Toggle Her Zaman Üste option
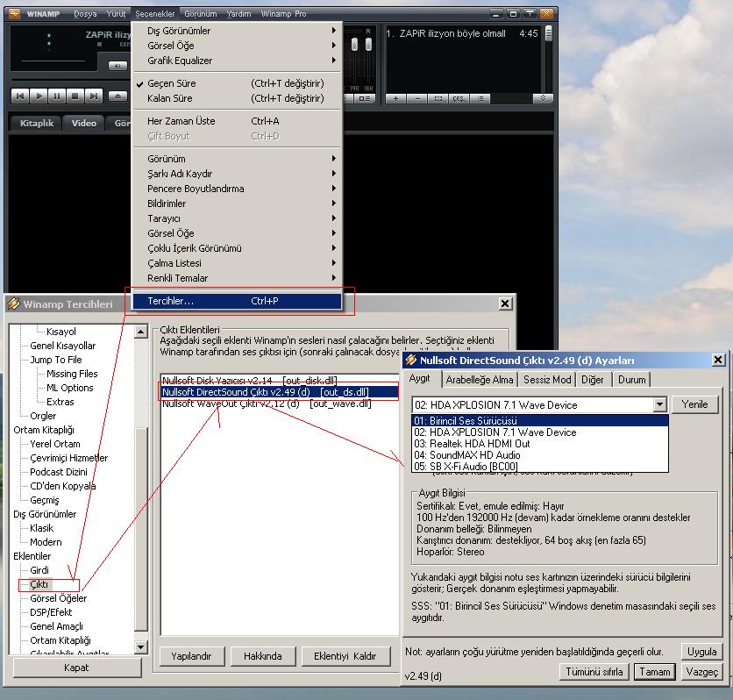This screenshot has width=733, height=700. pyautogui.click(x=238, y=121)
